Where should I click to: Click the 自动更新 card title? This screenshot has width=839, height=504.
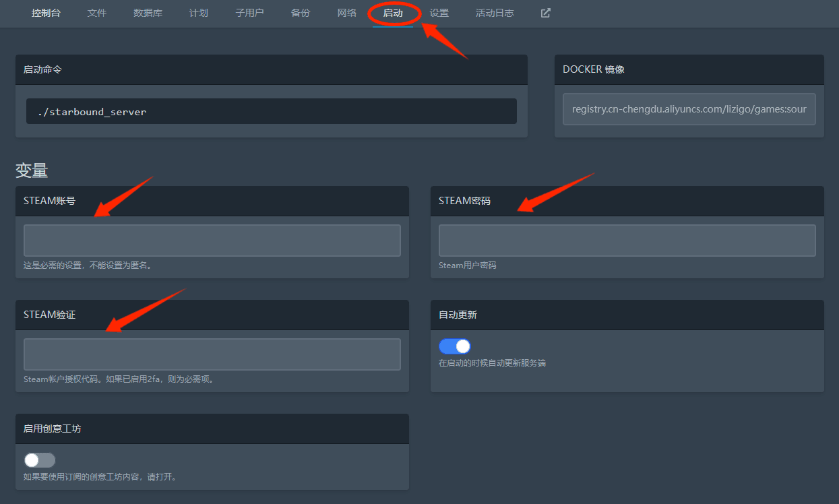tap(458, 315)
